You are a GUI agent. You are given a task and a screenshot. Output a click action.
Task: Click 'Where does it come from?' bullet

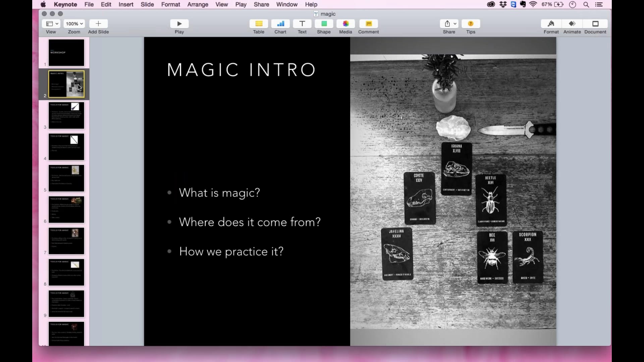pos(250,222)
